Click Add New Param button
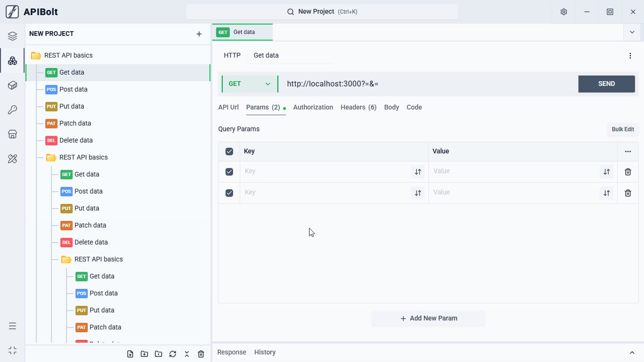 (x=428, y=318)
